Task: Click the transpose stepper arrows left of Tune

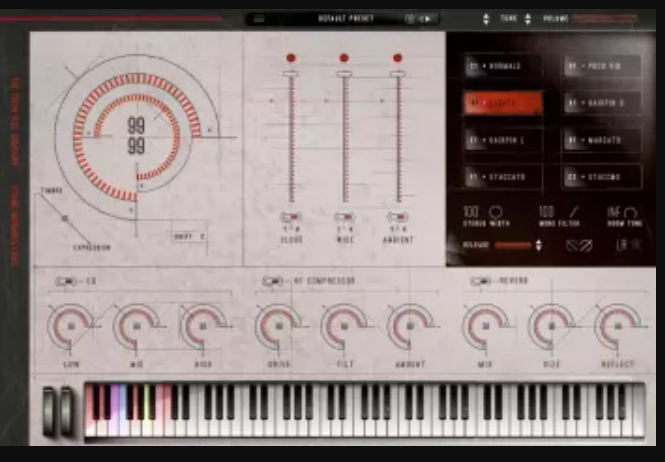Action: 486,19
